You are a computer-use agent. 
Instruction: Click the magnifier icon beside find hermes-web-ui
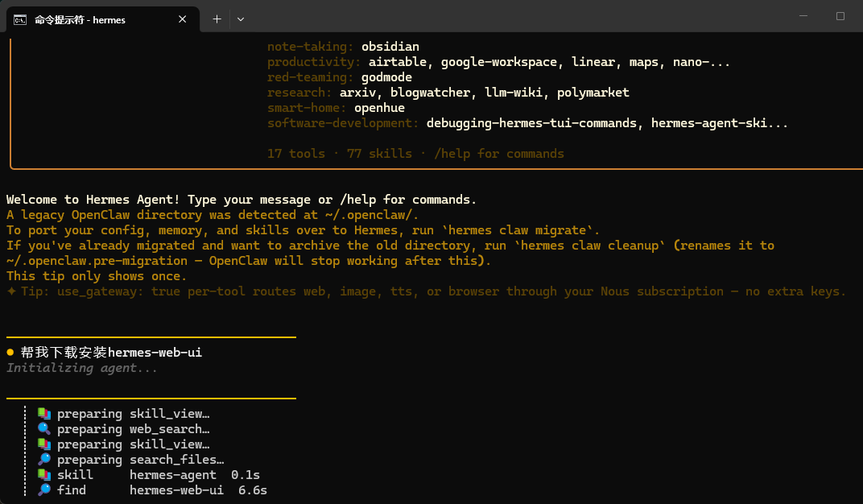pyautogui.click(x=44, y=490)
